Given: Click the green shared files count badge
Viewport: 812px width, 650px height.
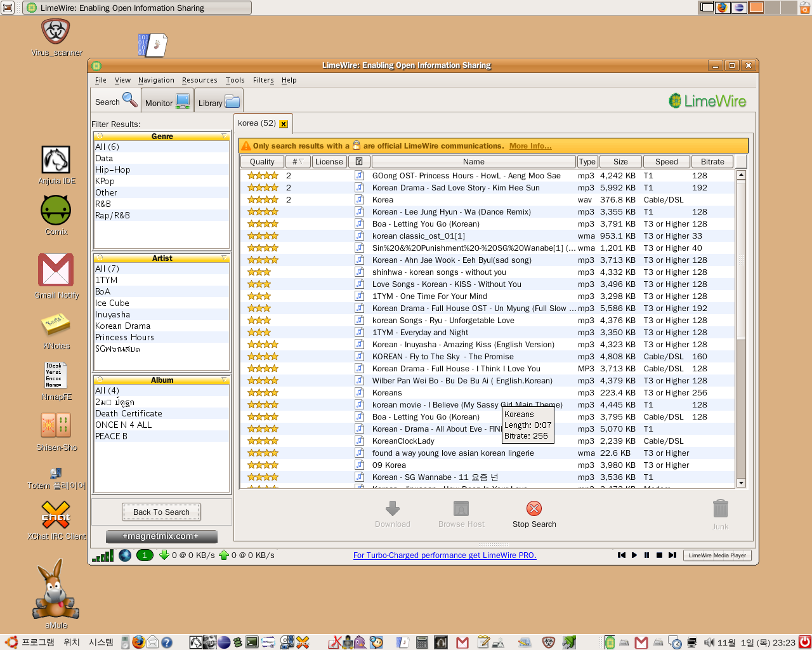Looking at the screenshot, I should 145,555.
